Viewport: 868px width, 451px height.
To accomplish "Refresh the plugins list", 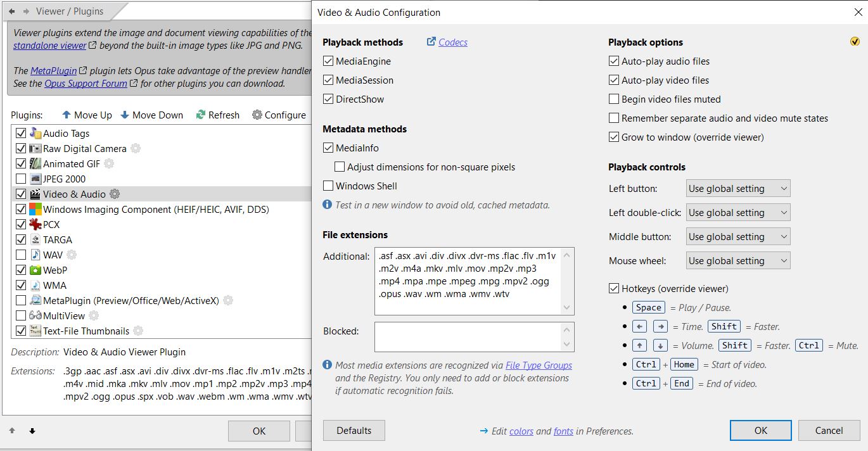I will pos(218,115).
